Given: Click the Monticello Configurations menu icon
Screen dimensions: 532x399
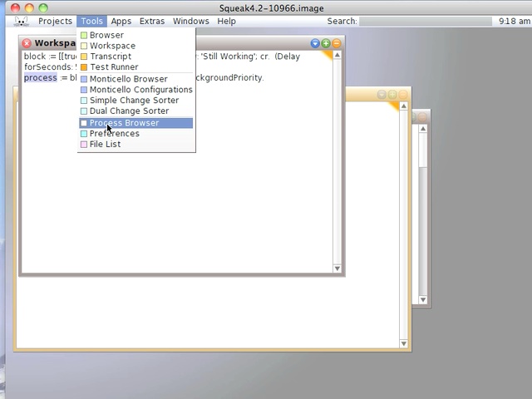Looking at the screenshot, I should point(84,90).
